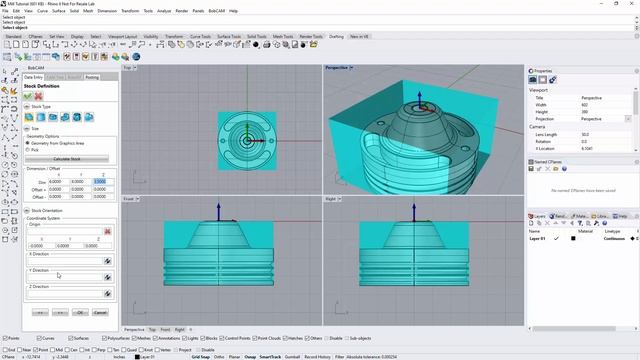Select the third stock type icon
This screenshot has height=360, width=640.
point(53,117)
